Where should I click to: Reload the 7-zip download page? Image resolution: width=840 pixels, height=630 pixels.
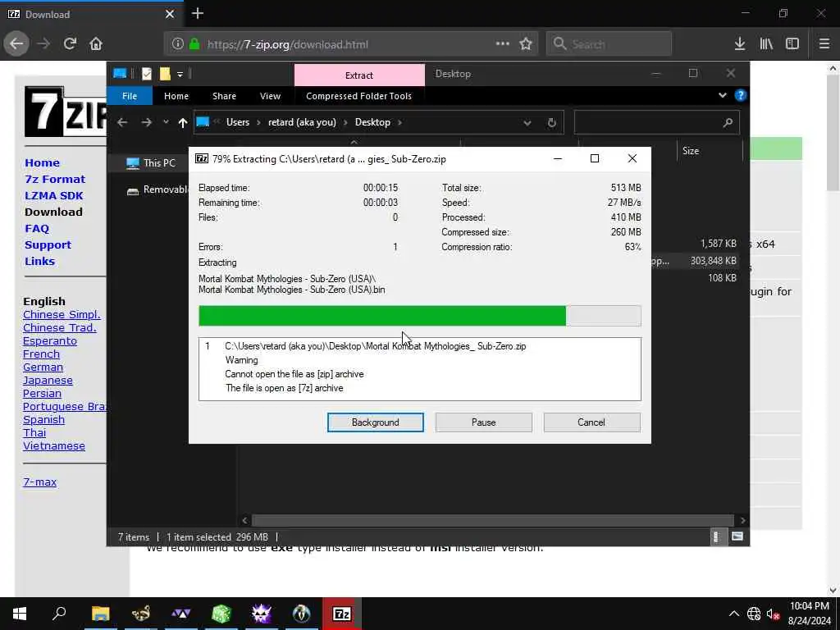click(x=70, y=44)
